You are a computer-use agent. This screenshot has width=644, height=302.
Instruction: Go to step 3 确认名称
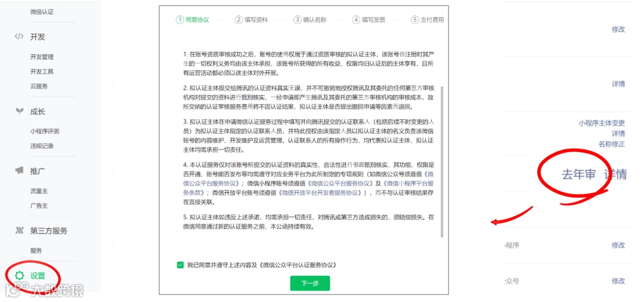coord(310,20)
